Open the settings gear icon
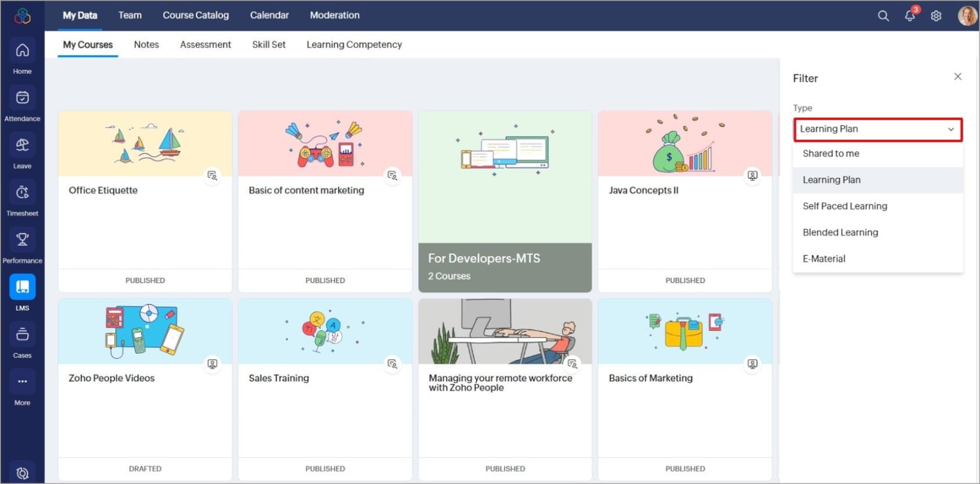The width and height of the screenshot is (980, 484). click(936, 16)
